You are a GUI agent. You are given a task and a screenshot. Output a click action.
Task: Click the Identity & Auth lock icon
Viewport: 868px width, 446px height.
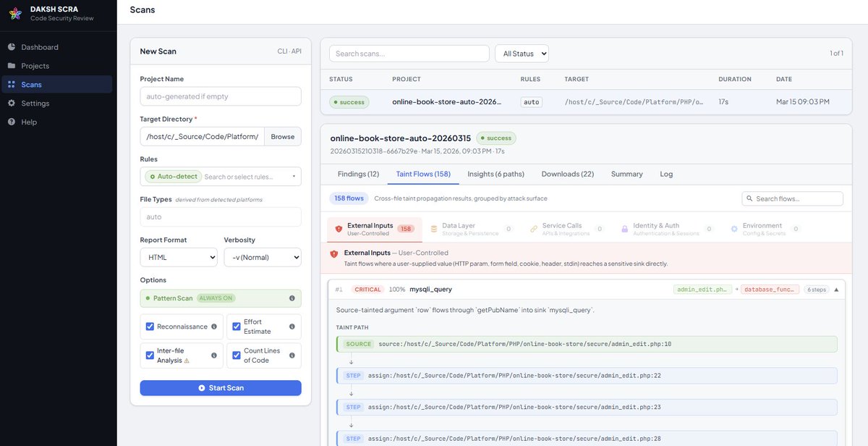pos(625,229)
